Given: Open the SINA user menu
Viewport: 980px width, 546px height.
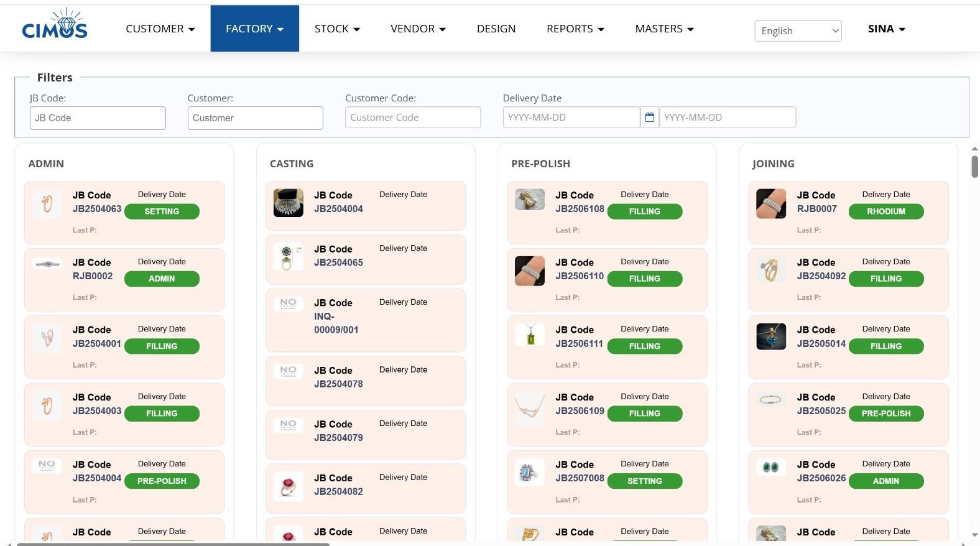Looking at the screenshot, I should (x=886, y=29).
